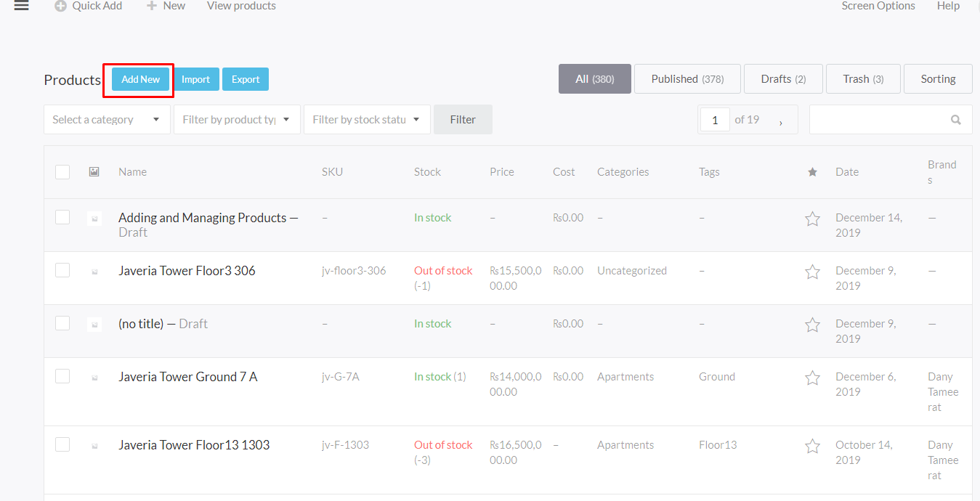Tick checkbox for Javeria Tower Ground 7 A

pyautogui.click(x=62, y=376)
